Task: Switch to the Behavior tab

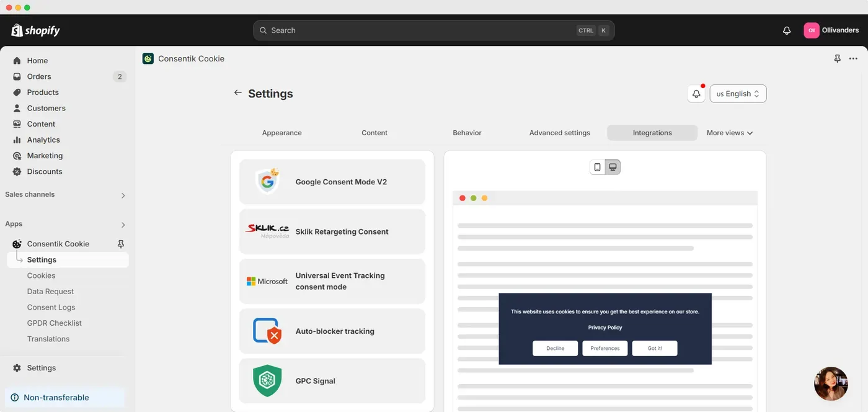Action: click(x=467, y=133)
